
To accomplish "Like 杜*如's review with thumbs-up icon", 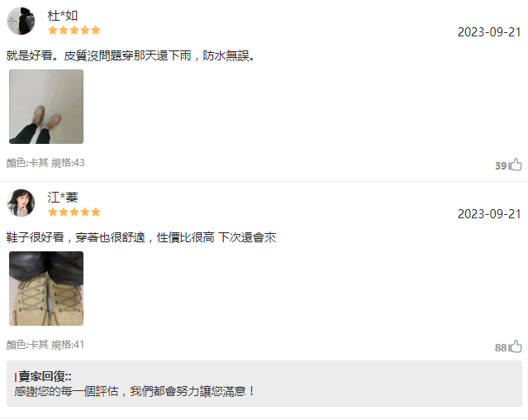I will (516, 165).
